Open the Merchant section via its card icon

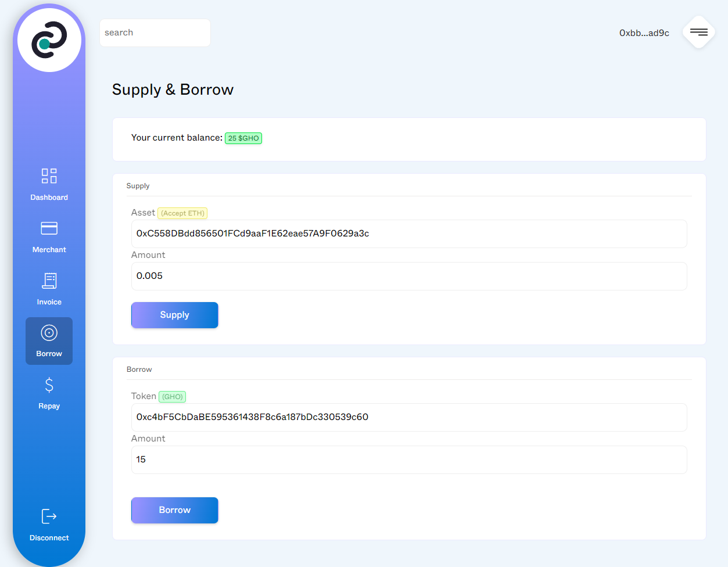(x=49, y=228)
